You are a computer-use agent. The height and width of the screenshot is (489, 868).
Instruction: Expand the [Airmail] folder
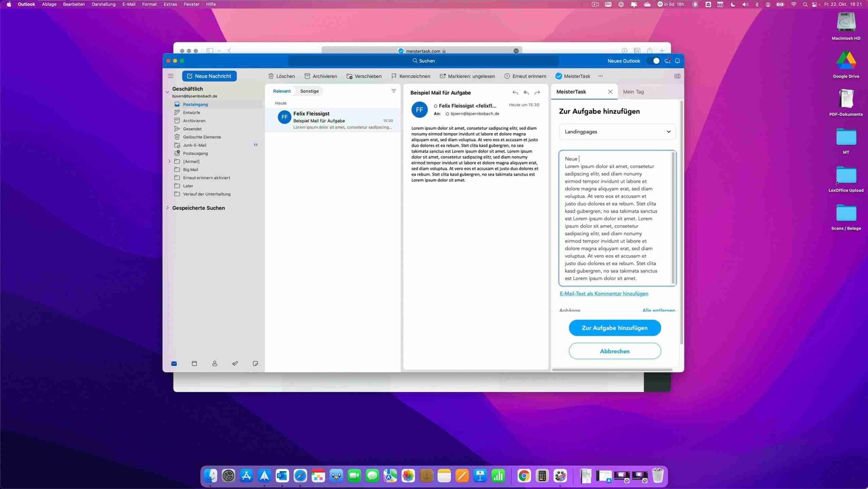[169, 161]
